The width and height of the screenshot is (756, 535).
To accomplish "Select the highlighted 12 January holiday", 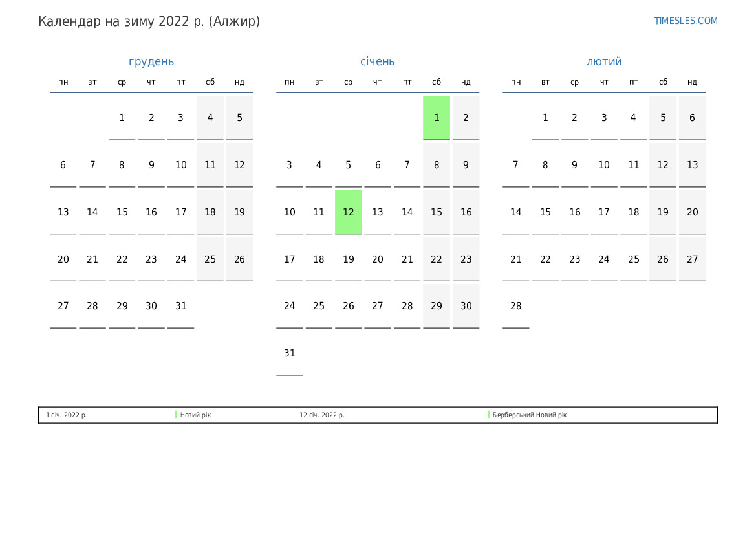I will coord(348,212).
